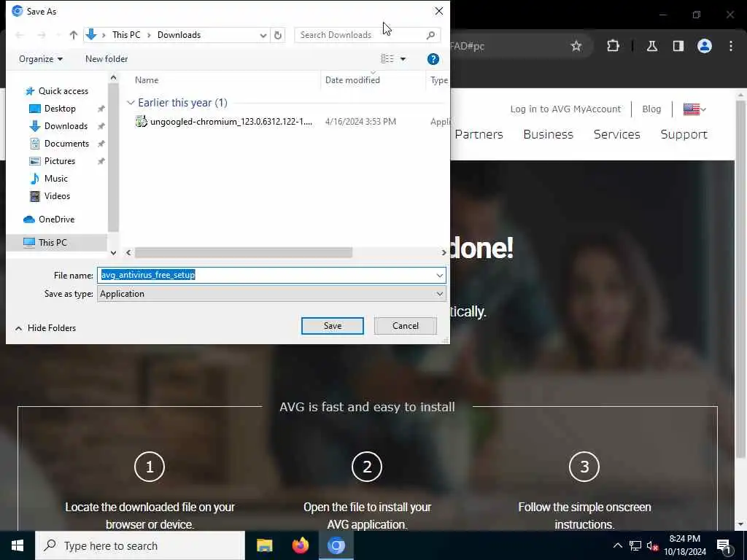Open Firefox from taskbar
Screen dimensions: 747x560
tap(300, 545)
